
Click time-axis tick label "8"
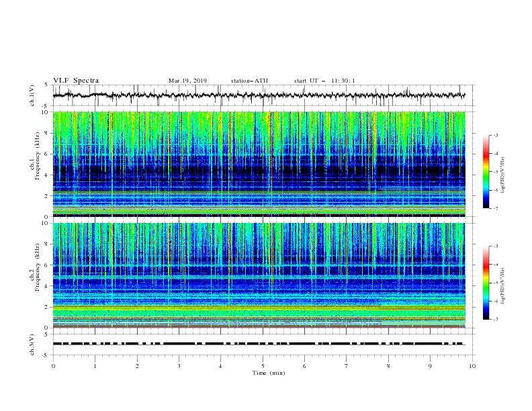(388, 366)
